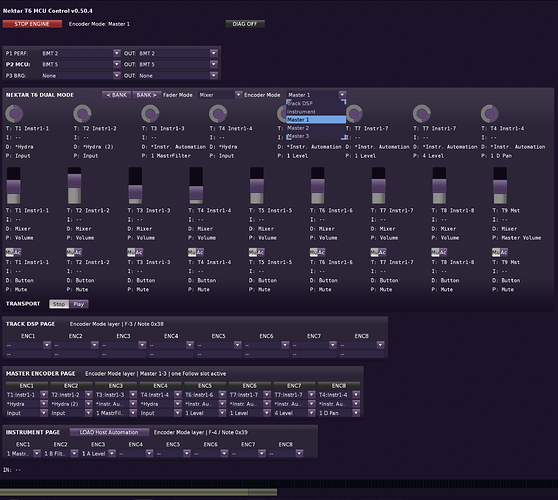Open Master Encoder ENC1 track dropdown T1:Instr1-1

[27, 395]
